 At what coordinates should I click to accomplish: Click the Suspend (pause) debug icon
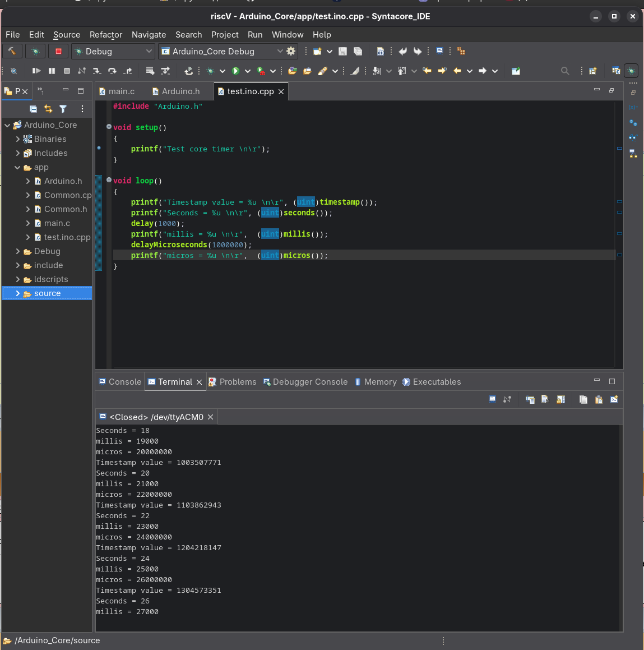[52, 71]
